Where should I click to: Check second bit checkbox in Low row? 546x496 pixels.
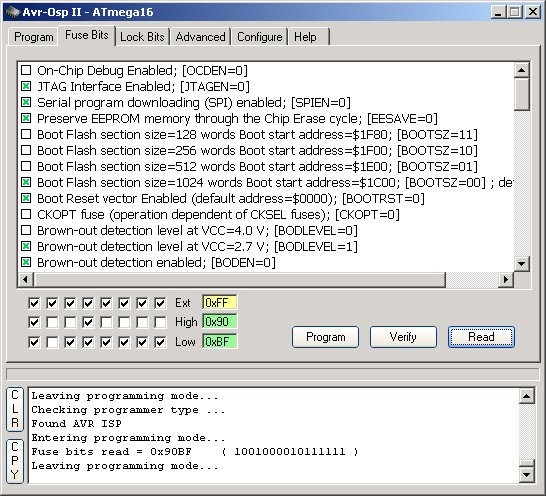click(x=52, y=342)
